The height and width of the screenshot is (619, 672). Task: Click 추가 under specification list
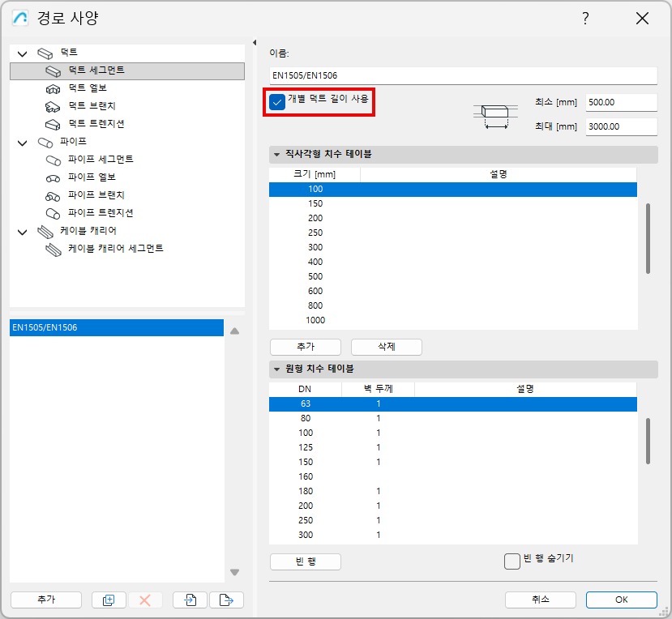tap(46, 600)
